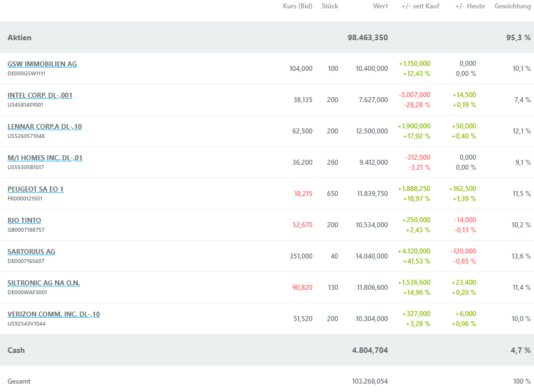This screenshot has height=392, width=534.
Task: Click Verizon position value 10.304,000
Action: click(372, 319)
